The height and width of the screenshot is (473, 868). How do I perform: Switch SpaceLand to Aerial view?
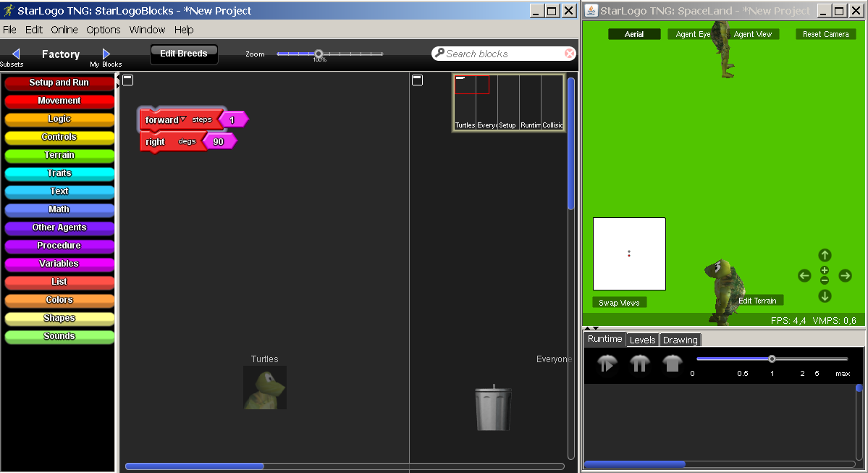click(634, 34)
